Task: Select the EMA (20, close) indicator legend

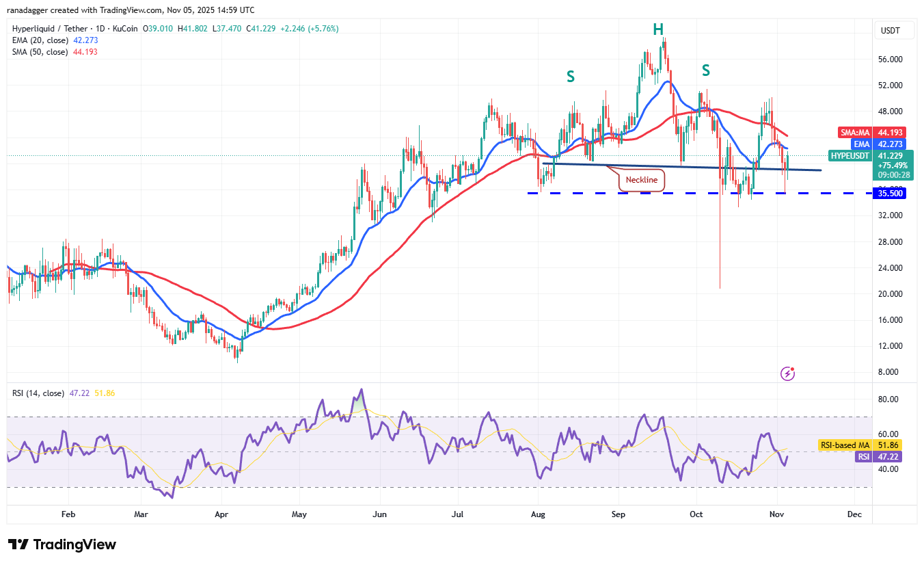Action: click(x=55, y=40)
